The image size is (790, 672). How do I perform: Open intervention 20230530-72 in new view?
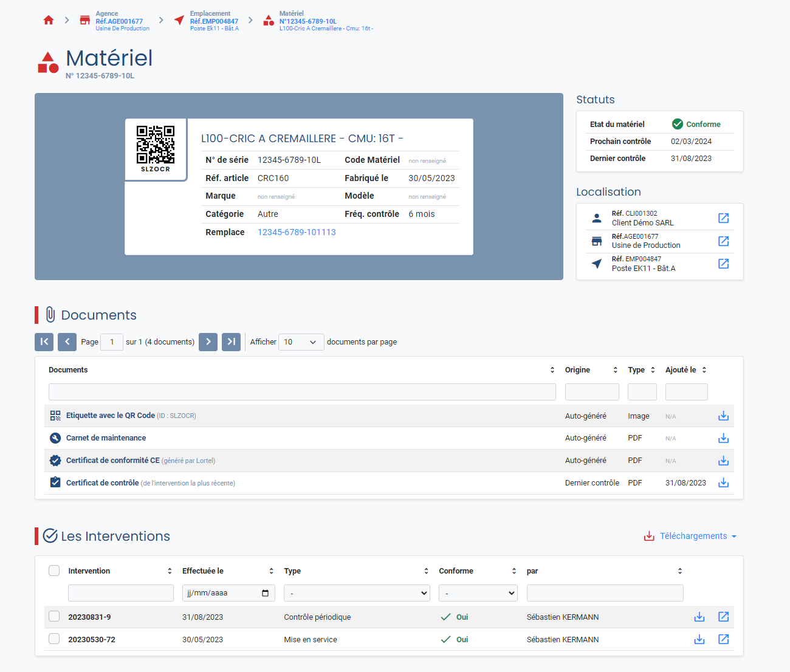(723, 639)
